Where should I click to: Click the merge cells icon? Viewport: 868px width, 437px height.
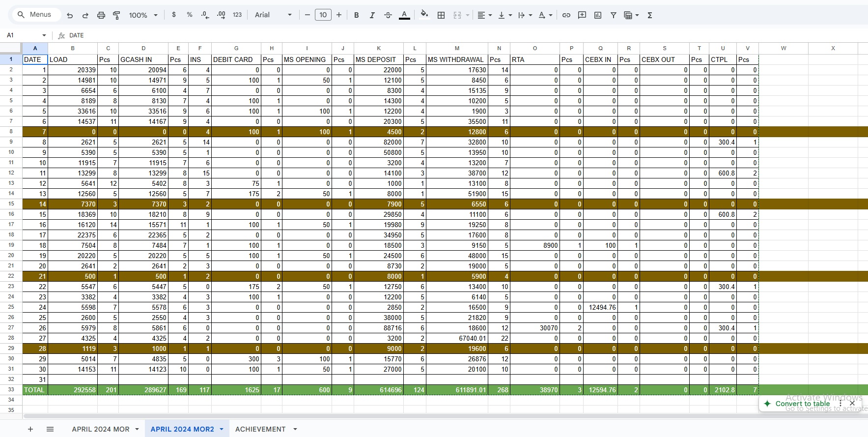point(457,15)
